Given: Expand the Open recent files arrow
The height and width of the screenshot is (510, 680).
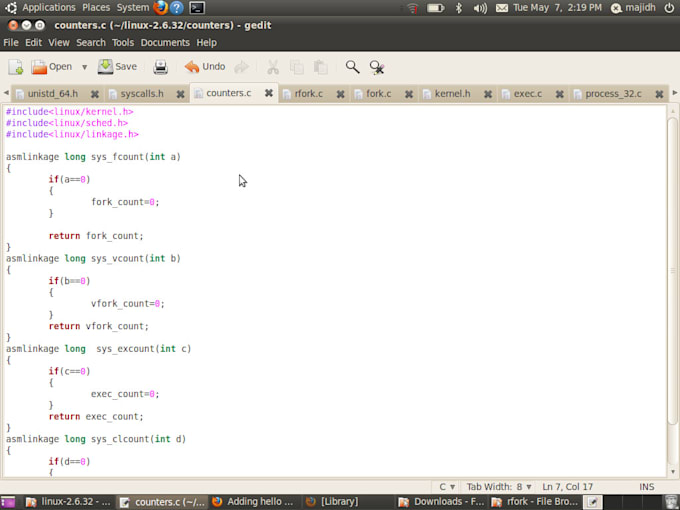Looking at the screenshot, I should click(84, 67).
